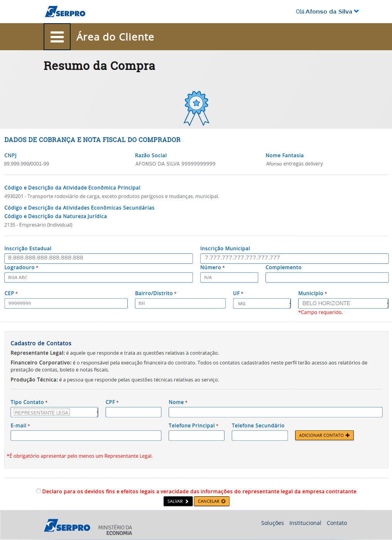Focus the Inscrição Estadual field
392x540 pixels.
click(98, 258)
